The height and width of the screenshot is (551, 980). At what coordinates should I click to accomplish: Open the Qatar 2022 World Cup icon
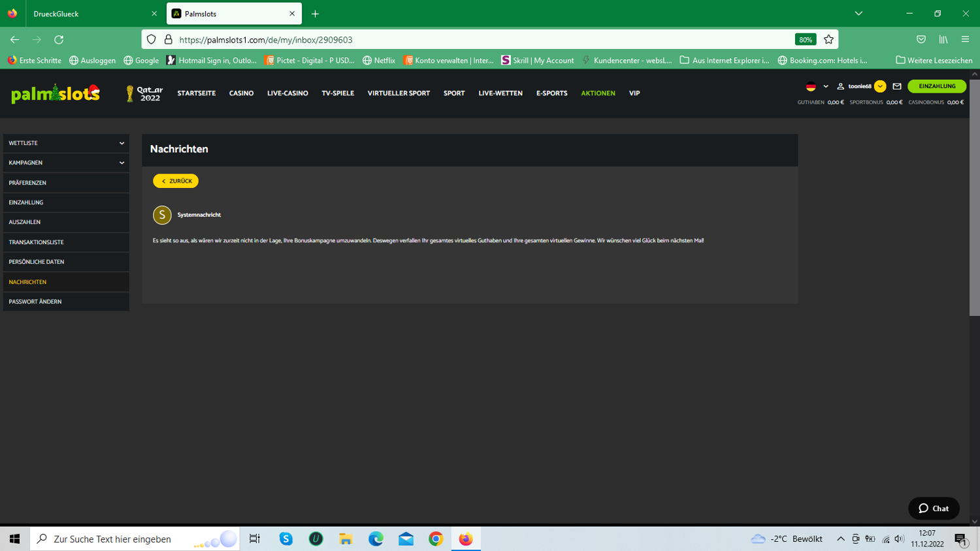[144, 93]
